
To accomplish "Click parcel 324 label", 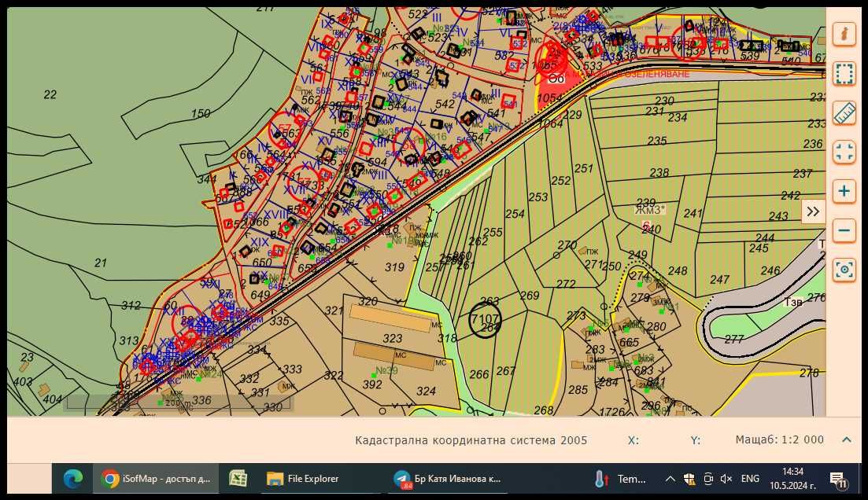I will (x=426, y=391).
